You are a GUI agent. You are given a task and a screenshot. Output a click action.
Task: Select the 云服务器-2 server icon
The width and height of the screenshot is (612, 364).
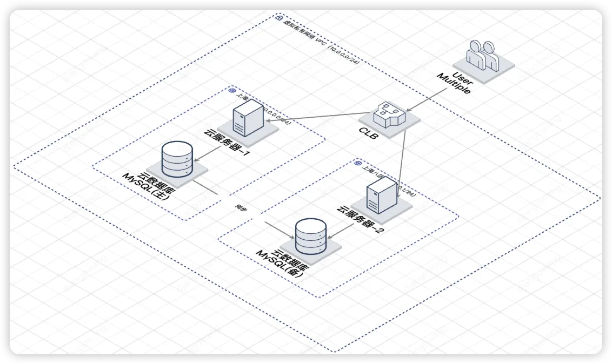pos(382,195)
